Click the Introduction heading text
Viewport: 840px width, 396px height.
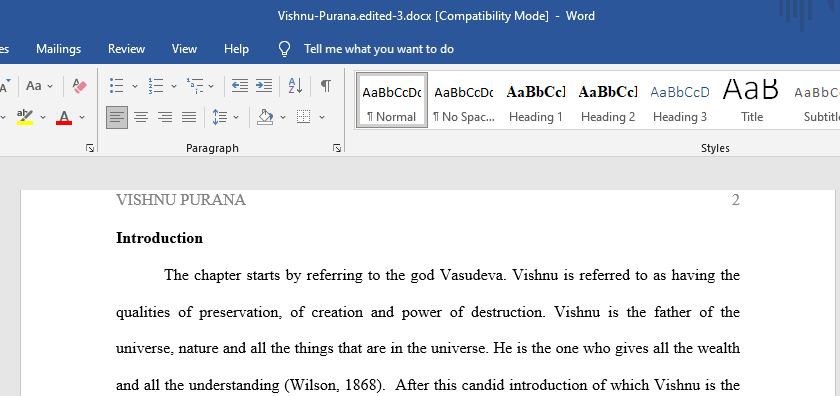coord(160,238)
